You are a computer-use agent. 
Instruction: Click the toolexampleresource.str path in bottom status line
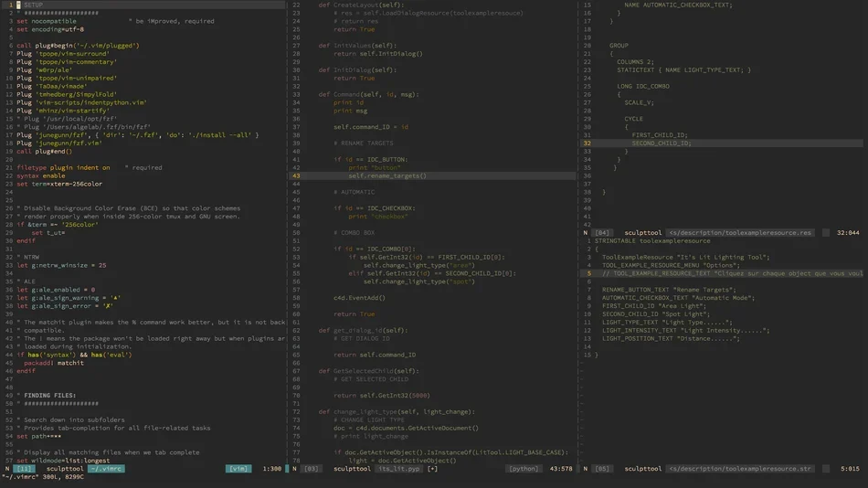click(740, 469)
